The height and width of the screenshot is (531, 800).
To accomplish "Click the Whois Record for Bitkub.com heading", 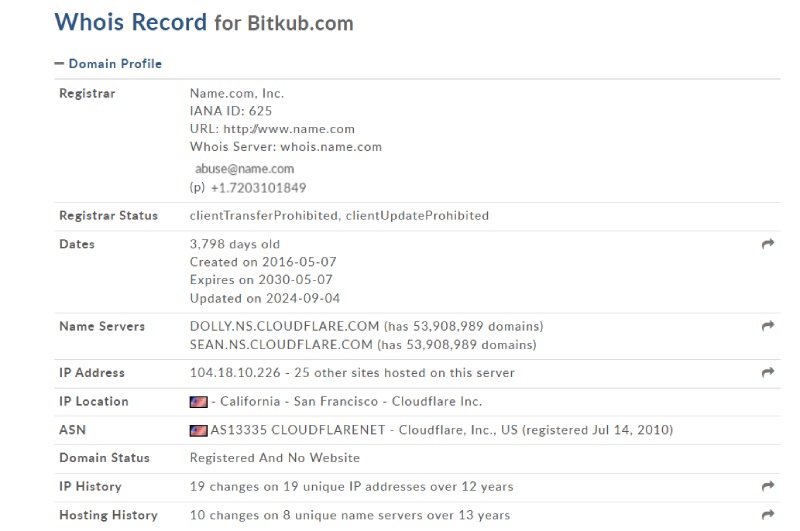I will pos(204,22).
